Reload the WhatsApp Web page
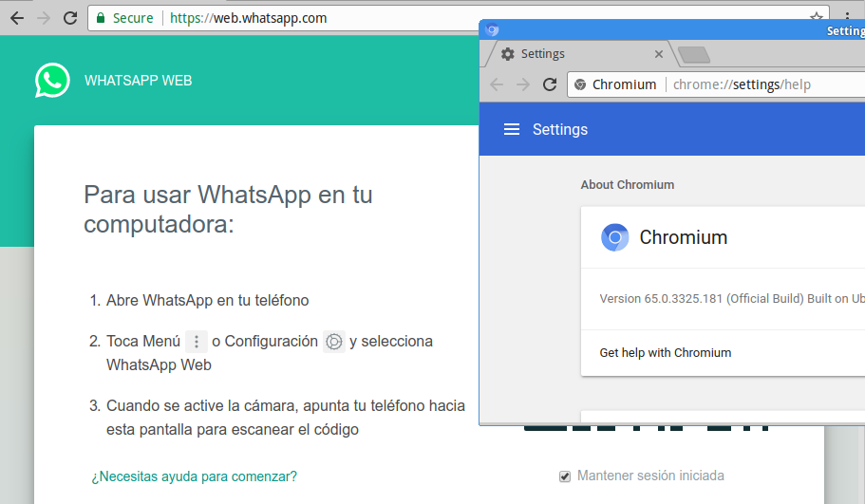This screenshot has height=504, width=865. tap(70, 18)
